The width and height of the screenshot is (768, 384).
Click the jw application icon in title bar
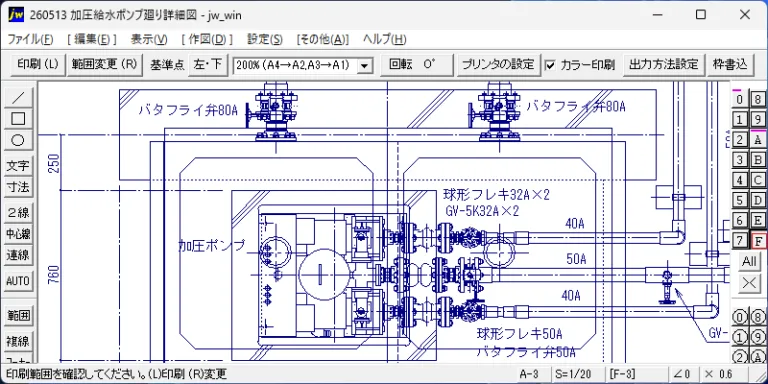[x=15, y=15]
